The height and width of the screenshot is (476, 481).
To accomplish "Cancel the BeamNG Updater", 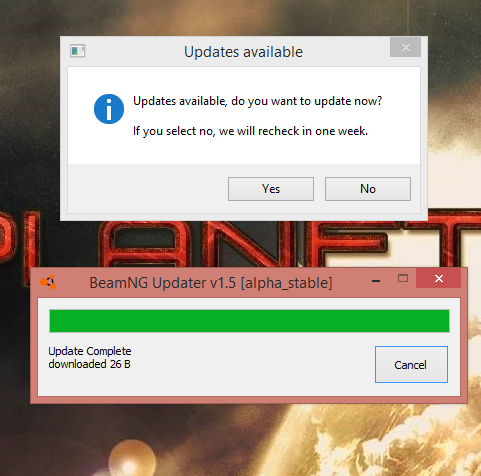I will (x=411, y=364).
